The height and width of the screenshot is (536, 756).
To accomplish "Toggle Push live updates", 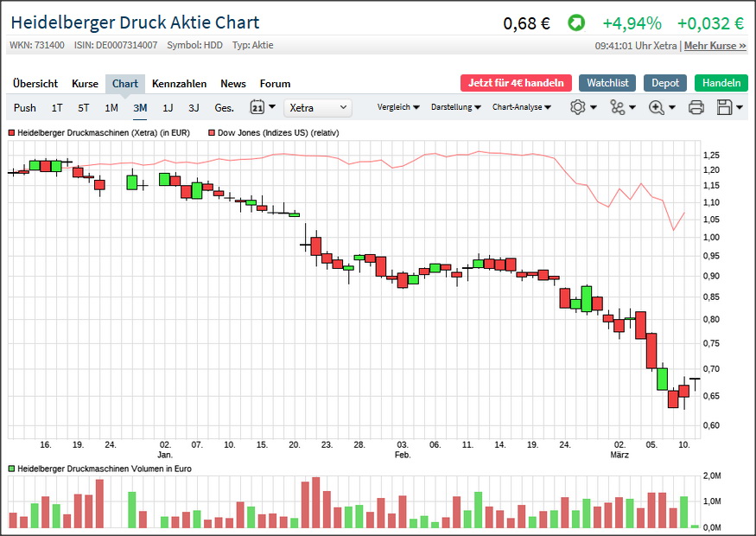I will click(25, 108).
